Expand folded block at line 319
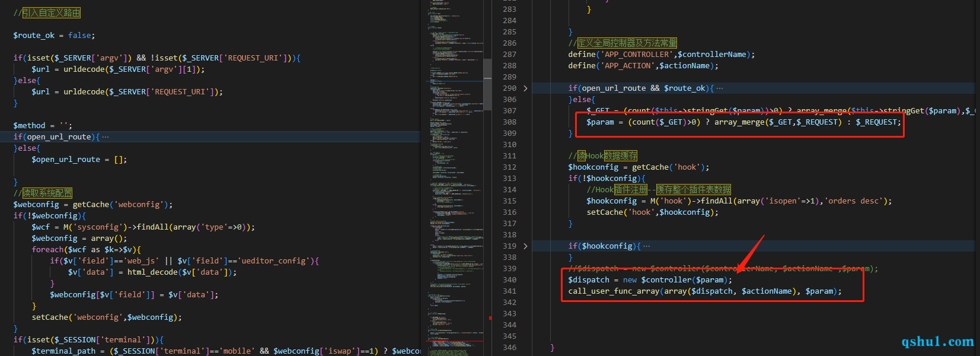Image resolution: width=980 pixels, height=356 pixels. 525,246
